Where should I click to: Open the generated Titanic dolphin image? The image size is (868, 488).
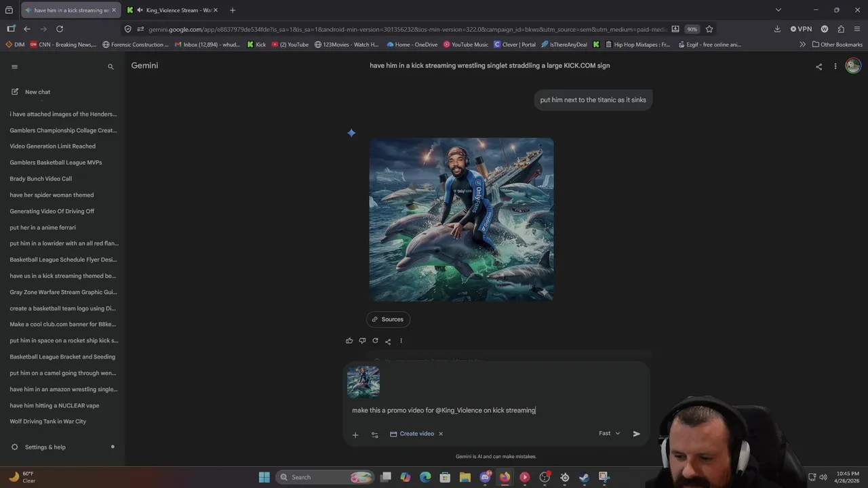461,220
